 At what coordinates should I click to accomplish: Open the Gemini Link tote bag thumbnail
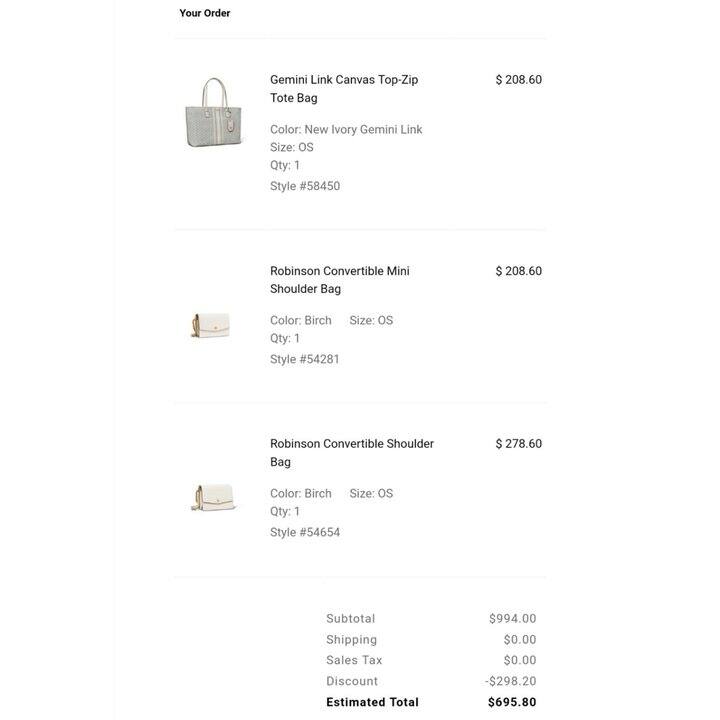[214, 112]
